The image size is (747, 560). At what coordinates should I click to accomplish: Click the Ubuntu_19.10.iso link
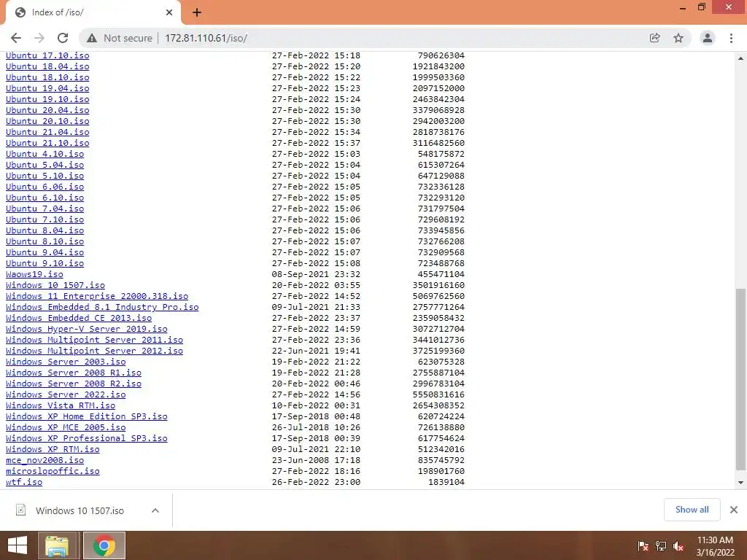(x=47, y=99)
